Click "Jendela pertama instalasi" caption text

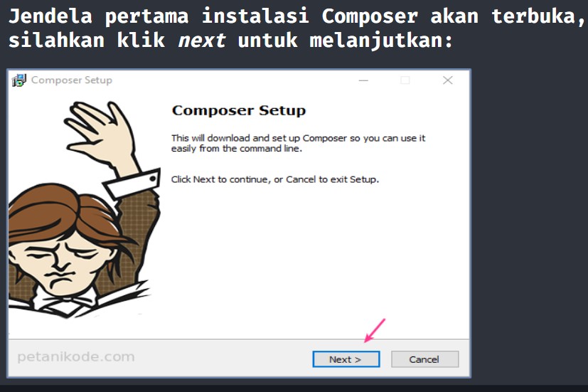(x=159, y=16)
